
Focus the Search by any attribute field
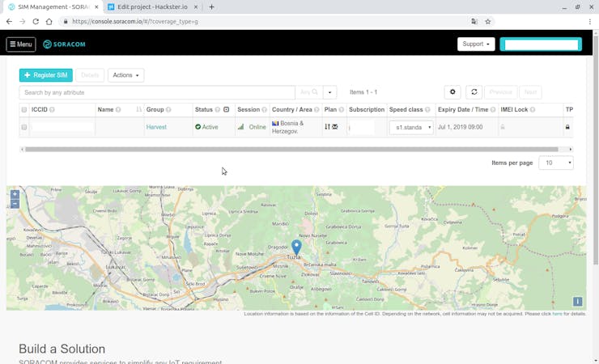157,92
